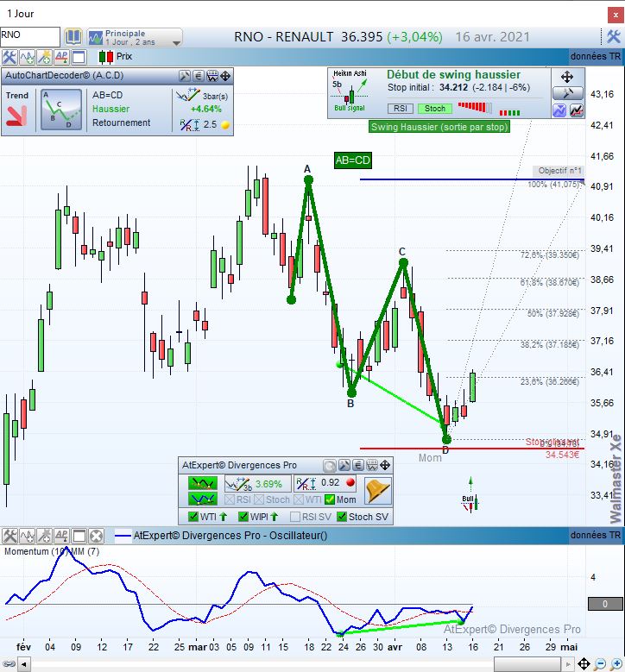Toggle the Mom checkbox

(x=330, y=499)
